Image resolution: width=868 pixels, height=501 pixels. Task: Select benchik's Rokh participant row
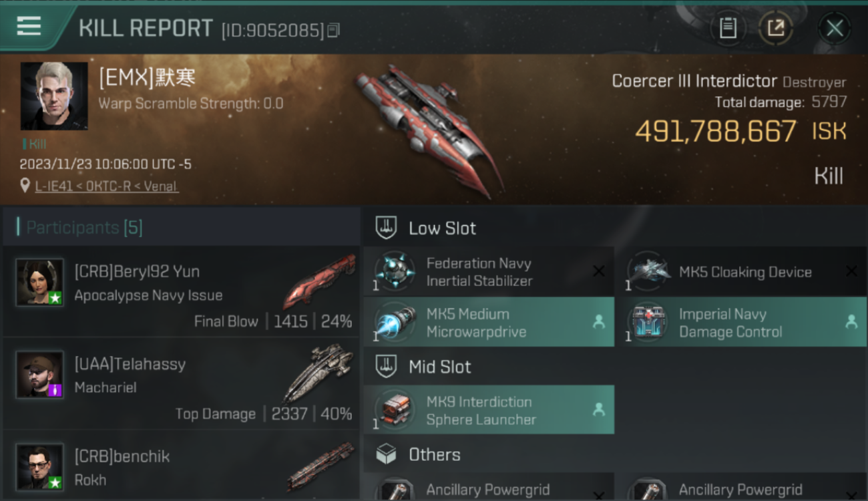(181, 466)
